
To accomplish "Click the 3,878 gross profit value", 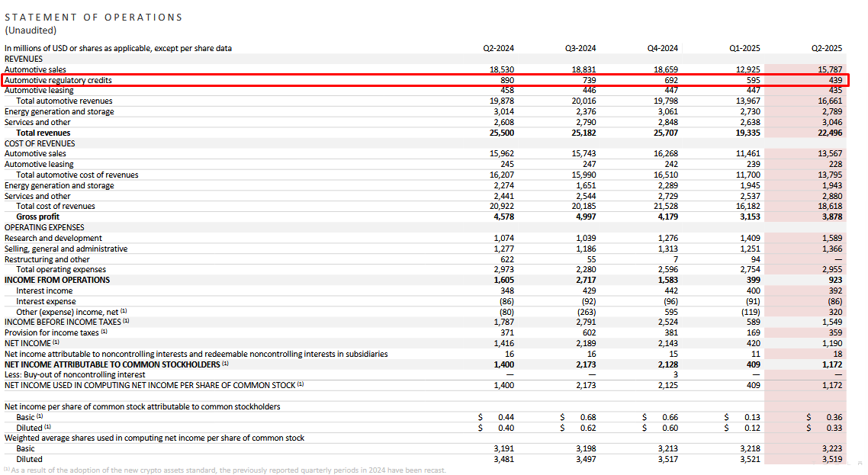I will click(832, 217).
